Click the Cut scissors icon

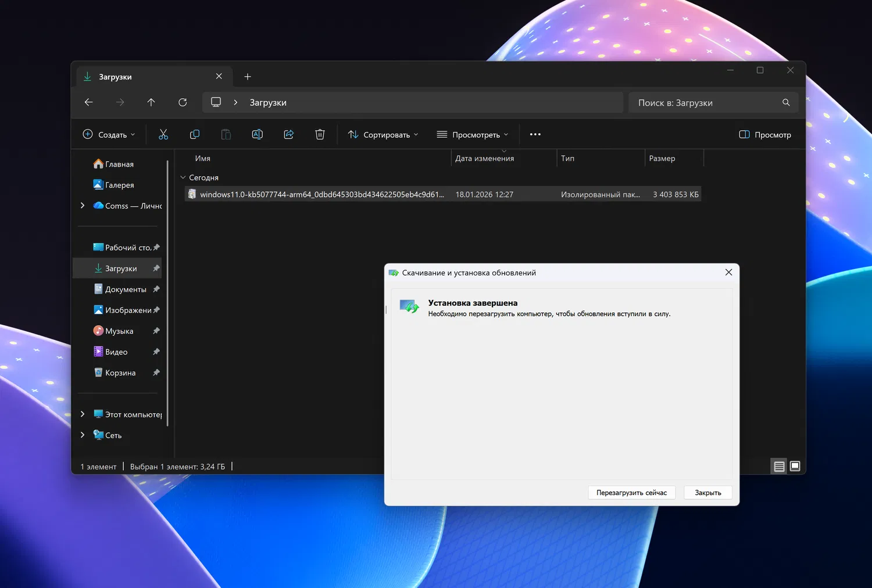click(163, 134)
